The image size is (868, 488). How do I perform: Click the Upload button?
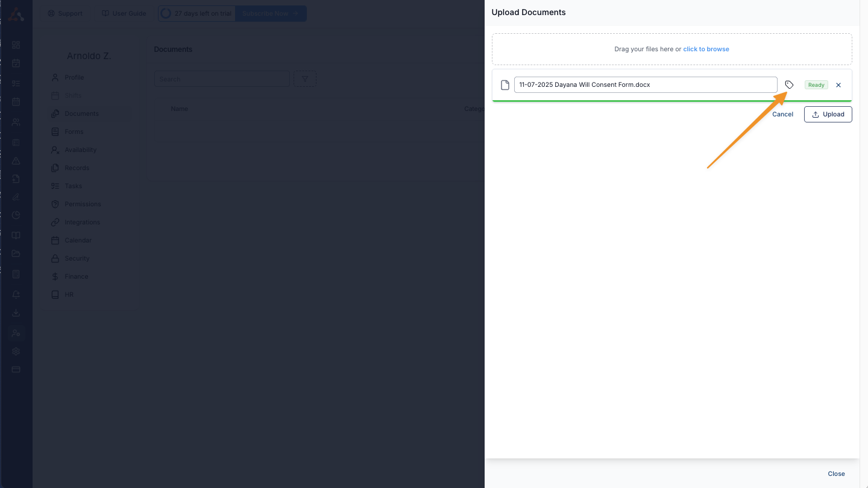(828, 115)
